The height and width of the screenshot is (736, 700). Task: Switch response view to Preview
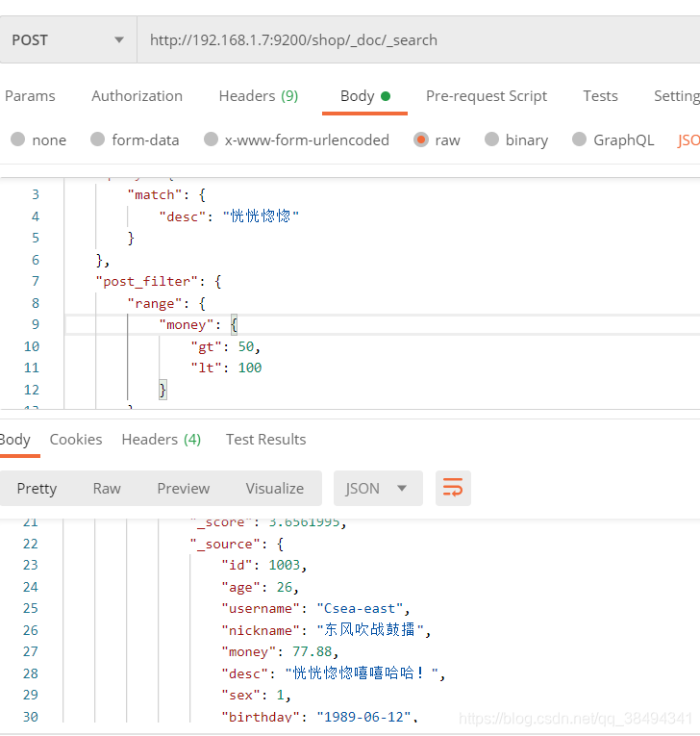[x=183, y=489]
